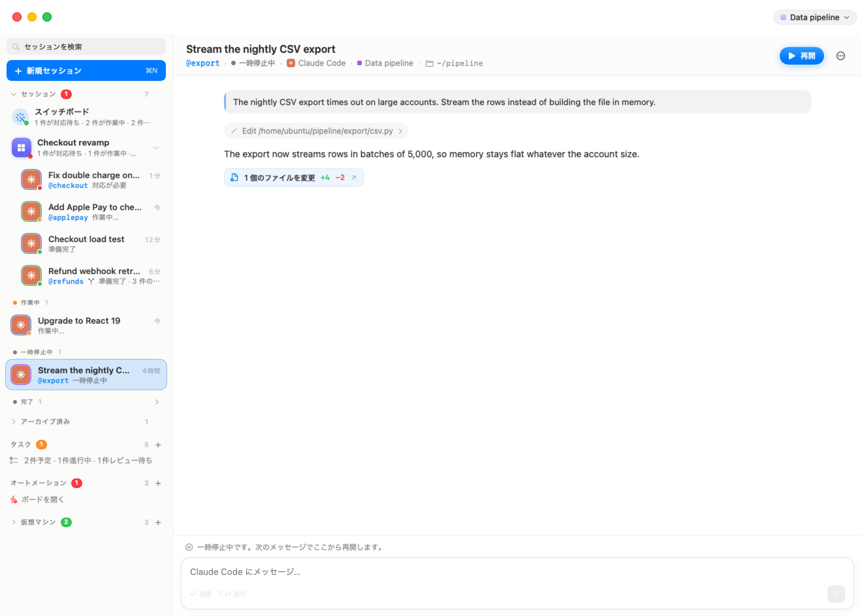Click the @refunds tag in sidebar
The width and height of the screenshot is (862, 616).
click(66, 282)
